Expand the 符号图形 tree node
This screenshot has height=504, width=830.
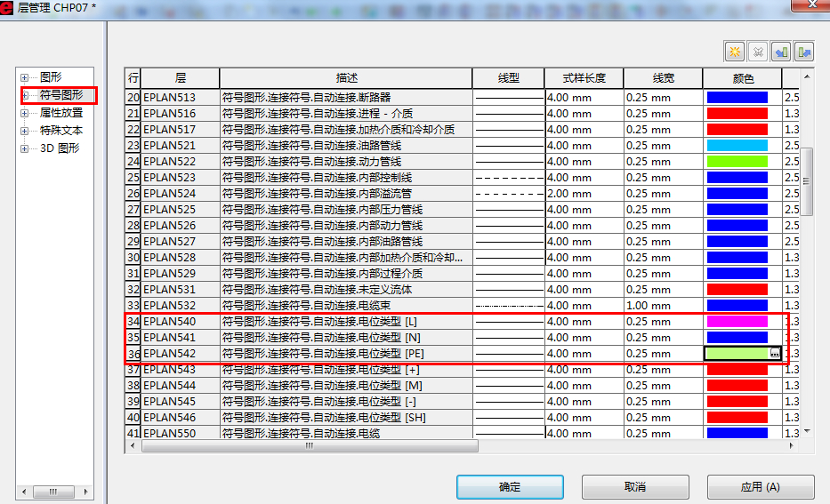24,96
